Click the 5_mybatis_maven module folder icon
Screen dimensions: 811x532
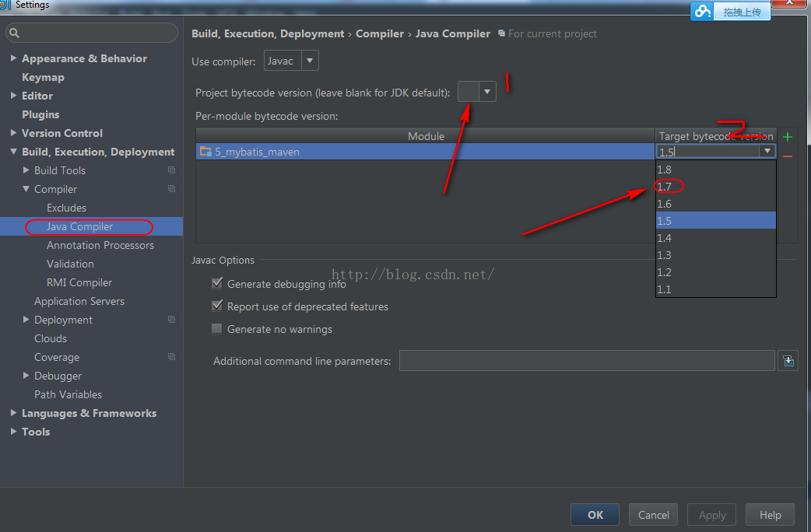(x=205, y=152)
